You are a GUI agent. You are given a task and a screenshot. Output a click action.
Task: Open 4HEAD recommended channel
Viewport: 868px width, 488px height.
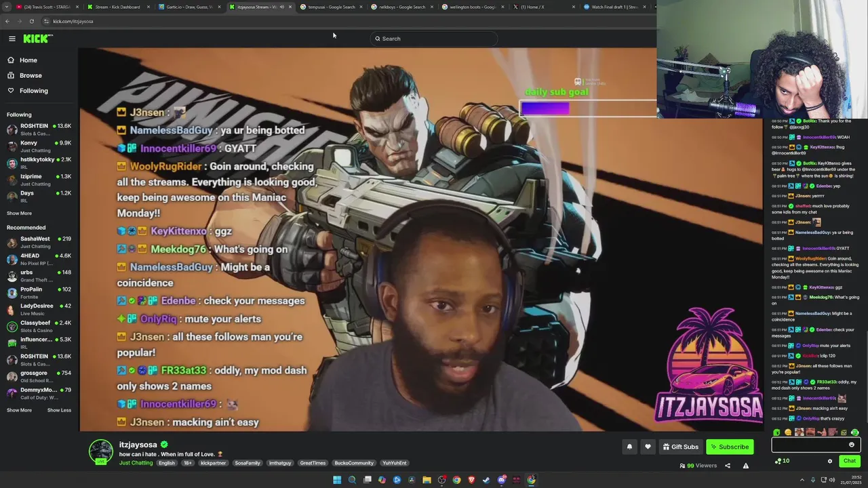pos(39,259)
